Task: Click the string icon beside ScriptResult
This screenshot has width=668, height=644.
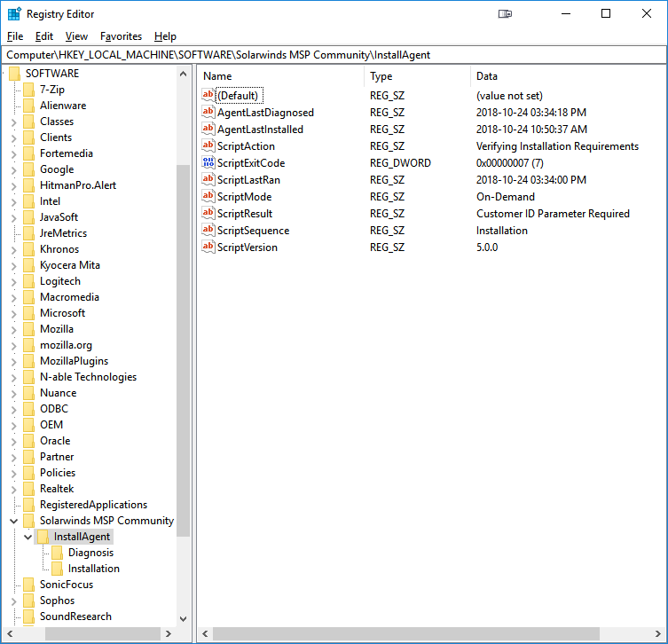Action: pyautogui.click(x=208, y=213)
